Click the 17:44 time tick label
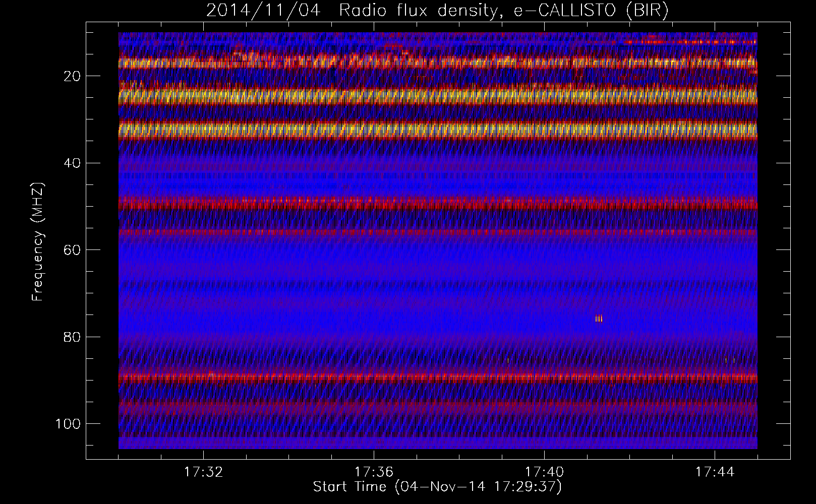816x504 pixels. point(715,472)
